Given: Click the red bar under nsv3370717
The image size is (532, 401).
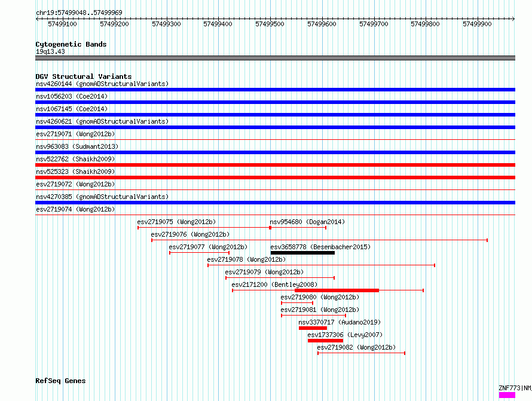Looking at the screenshot, I should click(313, 328).
